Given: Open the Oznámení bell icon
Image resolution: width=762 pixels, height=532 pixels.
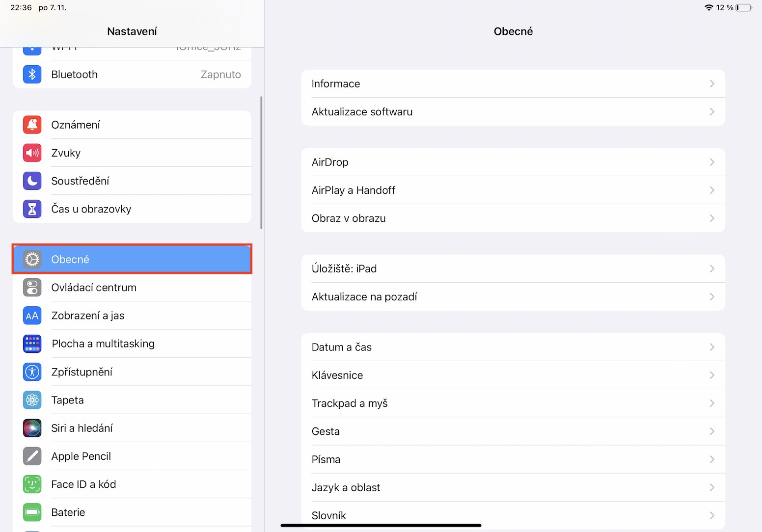Looking at the screenshot, I should click(x=32, y=125).
